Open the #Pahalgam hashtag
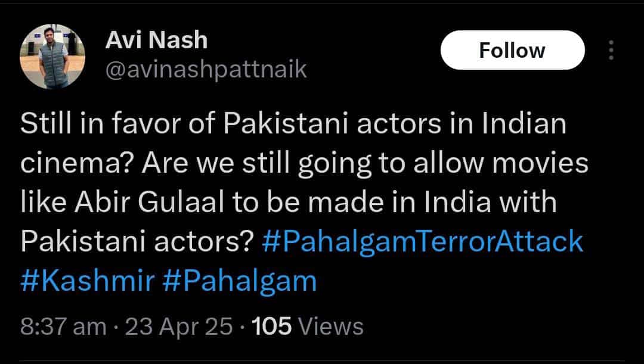 point(240,282)
